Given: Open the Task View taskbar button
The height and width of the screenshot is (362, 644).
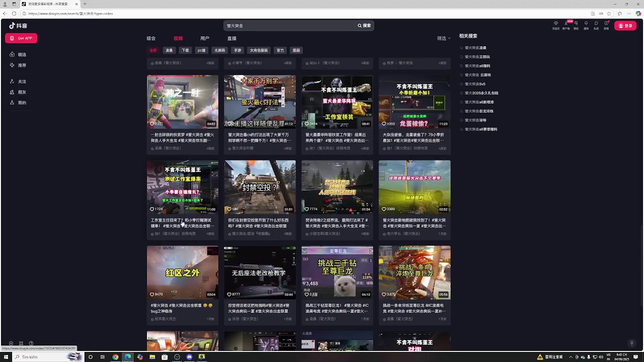Looking at the screenshot, I should pos(103,357).
